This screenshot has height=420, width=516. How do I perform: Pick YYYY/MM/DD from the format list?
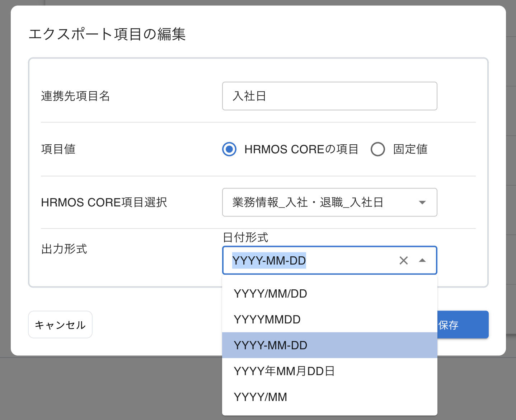coord(271,294)
